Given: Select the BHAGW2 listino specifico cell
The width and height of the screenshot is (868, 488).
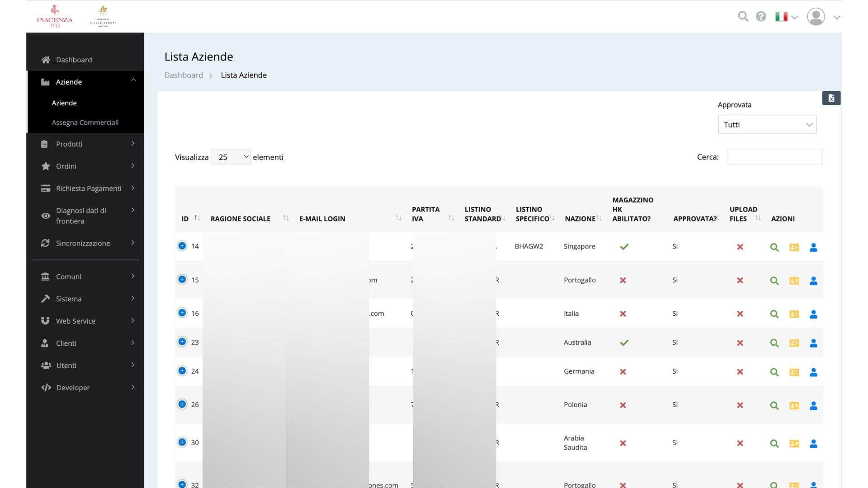Looking at the screenshot, I should 528,246.
